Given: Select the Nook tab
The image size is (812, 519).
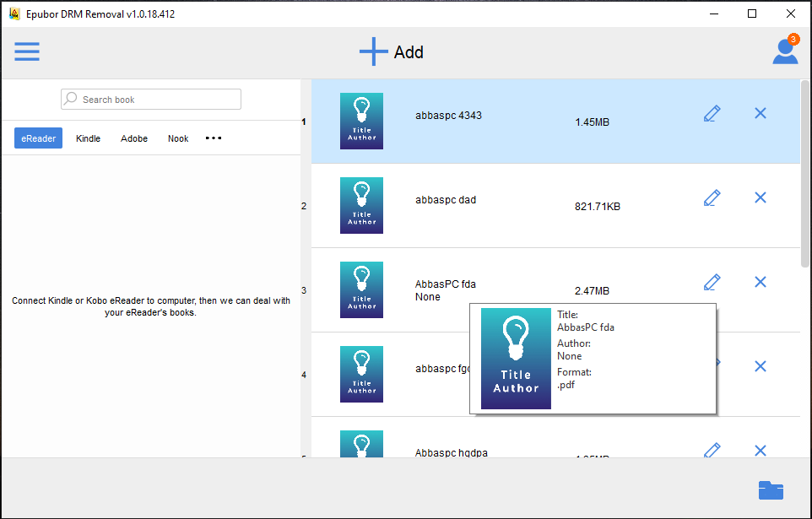Looking at the screenshot, I should point(178,138).
